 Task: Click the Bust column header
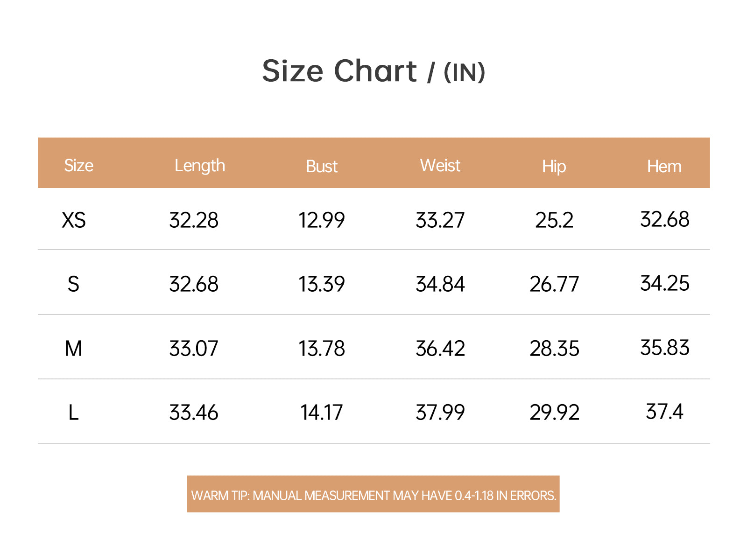(x=322, y=166)
